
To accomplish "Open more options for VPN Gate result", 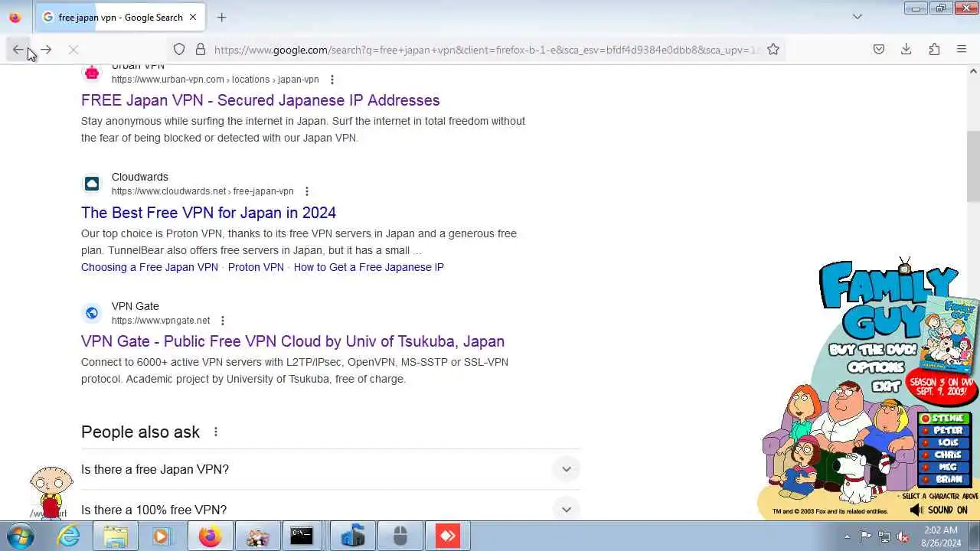I will point(222,321).
